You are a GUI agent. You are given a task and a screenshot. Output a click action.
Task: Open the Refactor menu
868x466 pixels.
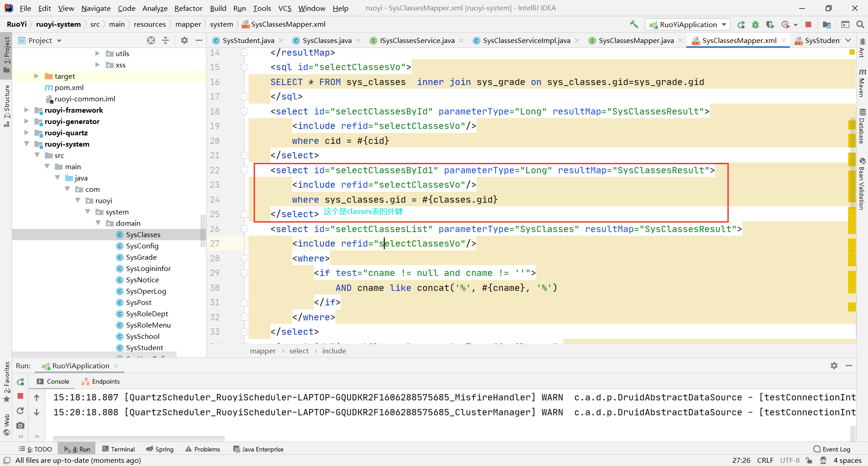coord(188,8)
